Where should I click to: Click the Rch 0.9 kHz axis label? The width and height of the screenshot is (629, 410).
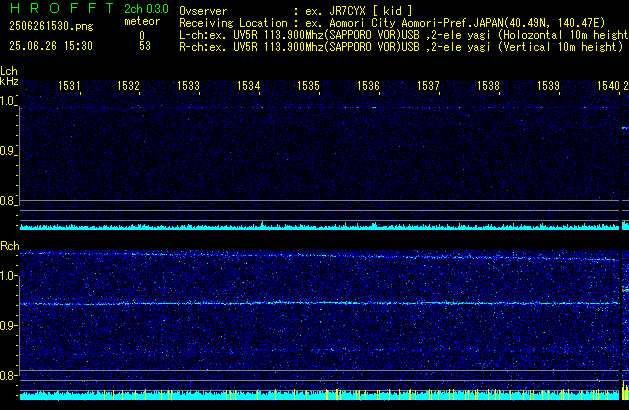[8, 325]
